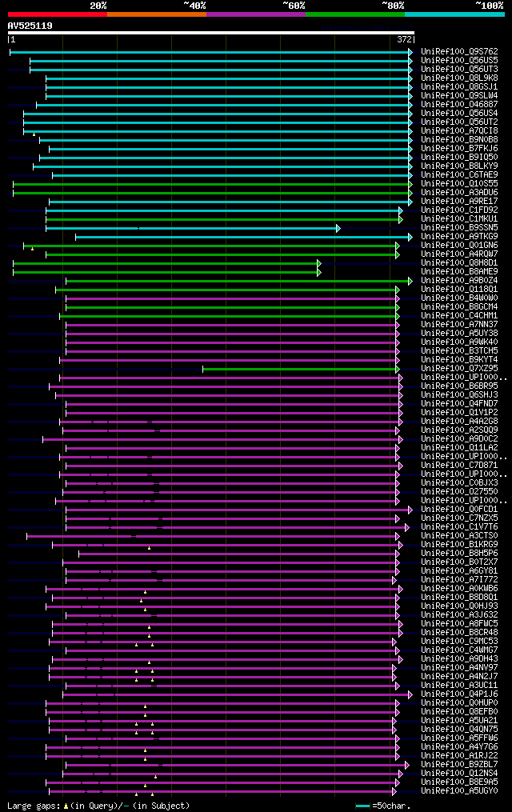Click the UniRef100_A2SQQ9 label

(460, 430)
